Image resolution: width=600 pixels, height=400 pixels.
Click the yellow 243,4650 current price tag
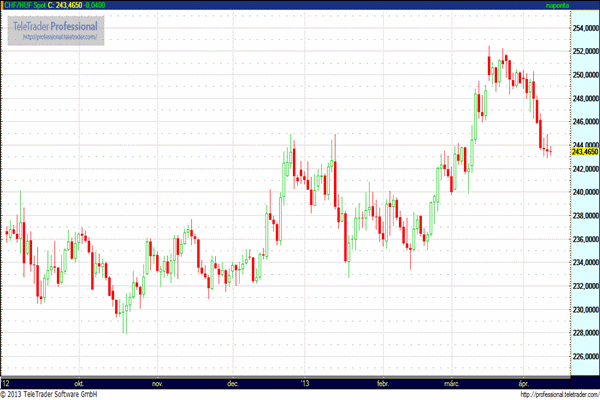584,151
